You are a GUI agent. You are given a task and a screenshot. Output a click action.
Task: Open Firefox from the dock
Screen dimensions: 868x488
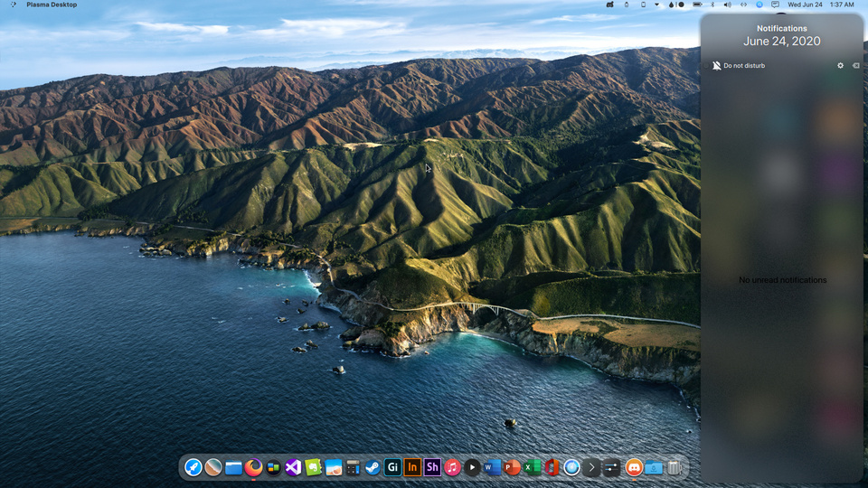click(253, 467)
